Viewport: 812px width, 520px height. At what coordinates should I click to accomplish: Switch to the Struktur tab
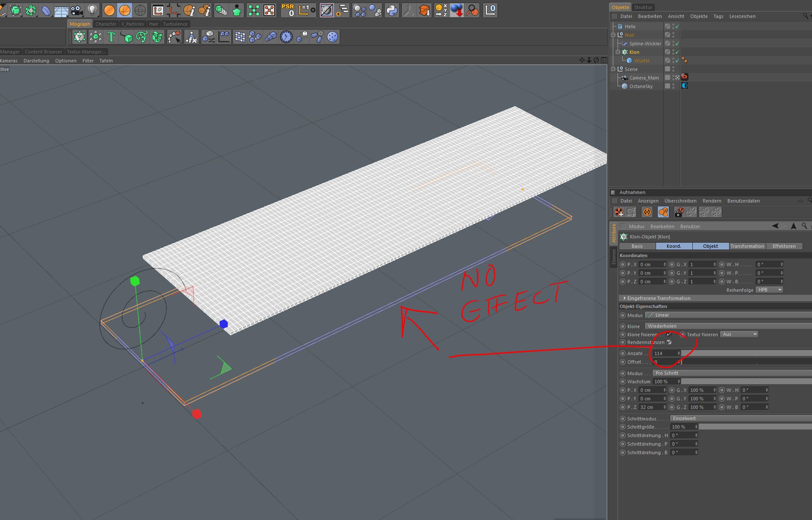[x=643, y=7]
